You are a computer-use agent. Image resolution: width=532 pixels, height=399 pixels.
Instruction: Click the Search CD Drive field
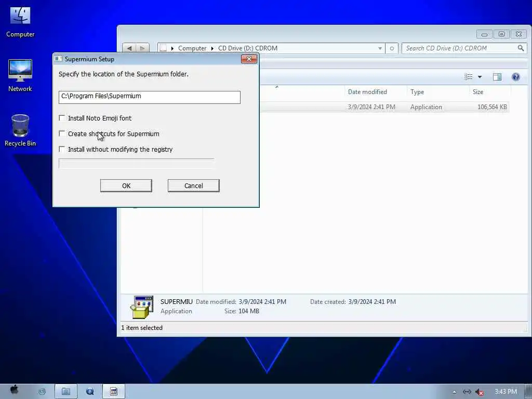460,48
